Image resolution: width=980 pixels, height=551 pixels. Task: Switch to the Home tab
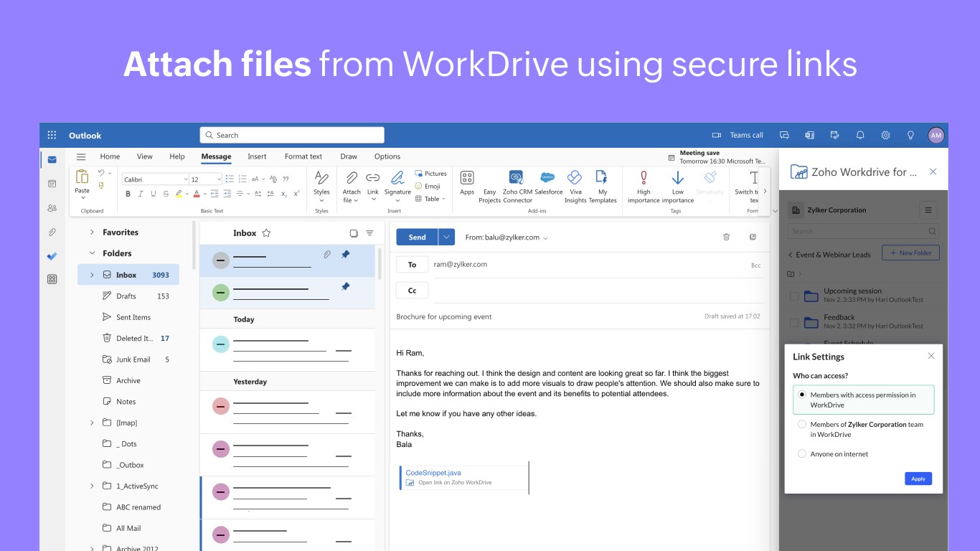pyautogui.click(x=110, y=156)
